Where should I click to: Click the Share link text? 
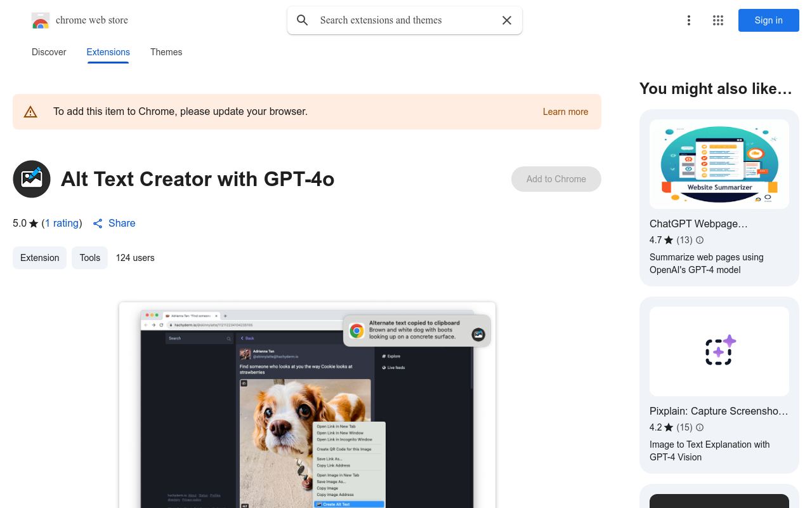pyautogui.click(x=122, y=223)
